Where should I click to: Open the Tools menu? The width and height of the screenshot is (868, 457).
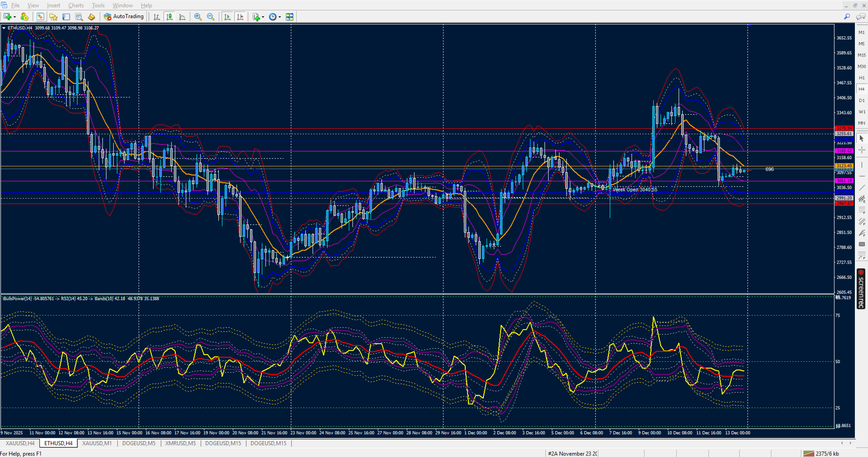[x=98, y=5]
